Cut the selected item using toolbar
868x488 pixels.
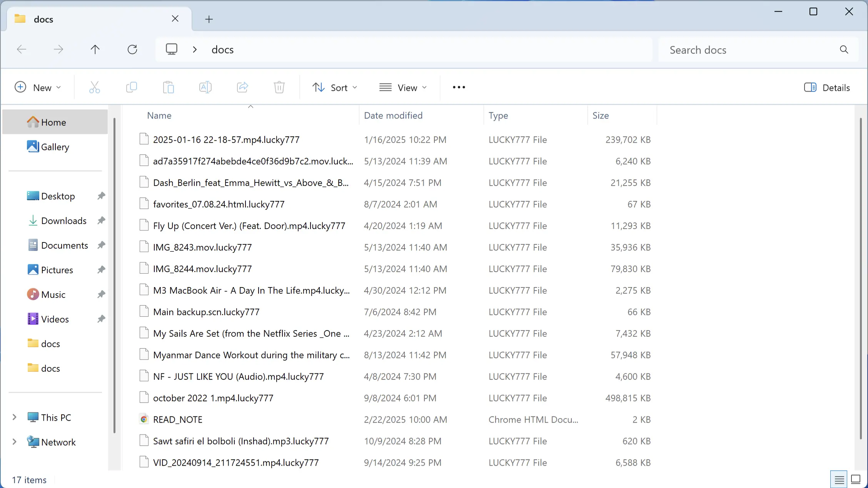pyautogui.click(x=95, y=87)
